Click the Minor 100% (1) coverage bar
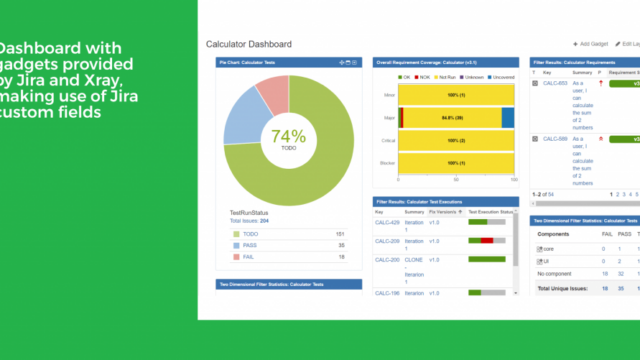The width and height of the screenshot is (640, 360). click(456, 95)
